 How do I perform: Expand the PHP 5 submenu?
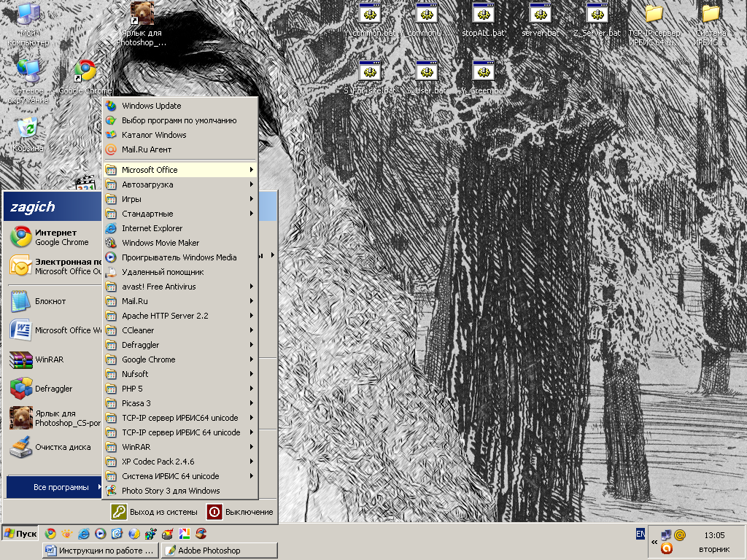pyautogui.click(x=180, y=389)
